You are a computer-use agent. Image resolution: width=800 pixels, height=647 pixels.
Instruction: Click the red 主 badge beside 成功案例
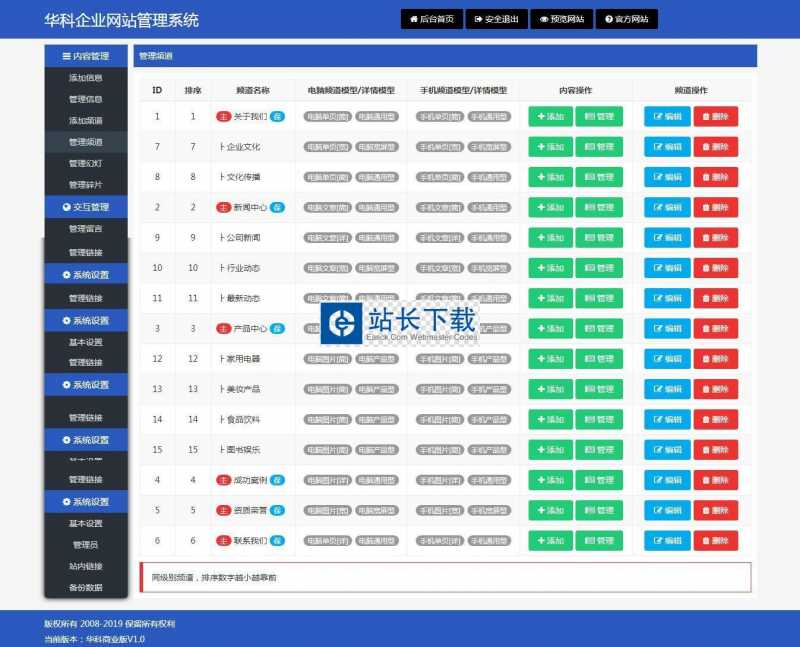pos(224,480)
